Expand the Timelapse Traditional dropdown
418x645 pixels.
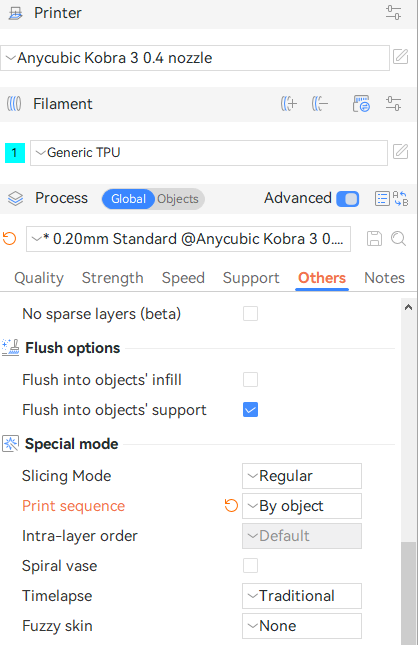point(302,596)
